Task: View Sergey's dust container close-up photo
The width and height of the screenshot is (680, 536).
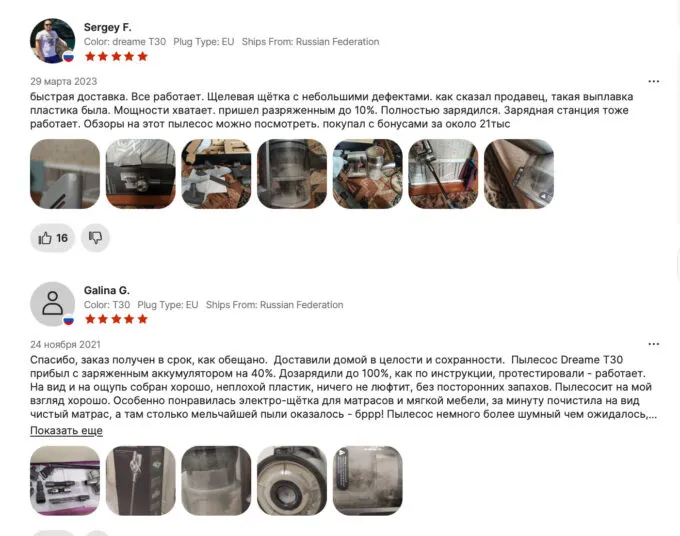Action: [x=292, y=174]
